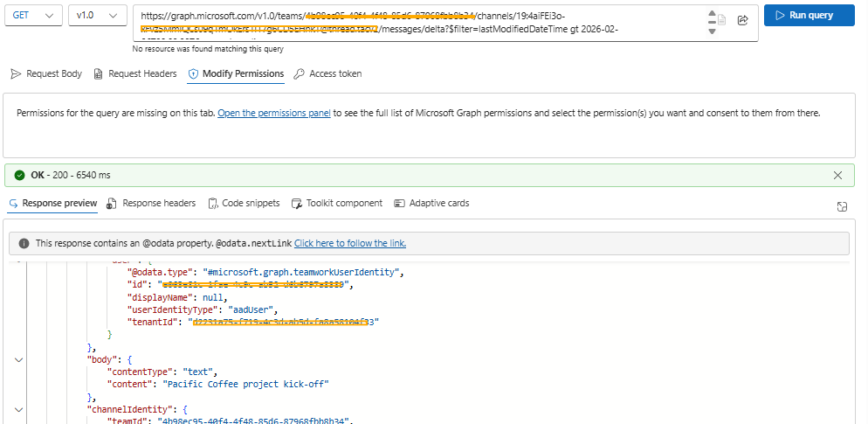
Task: Dismiss the OK 200 status banner
Action: tap(838, 175)
